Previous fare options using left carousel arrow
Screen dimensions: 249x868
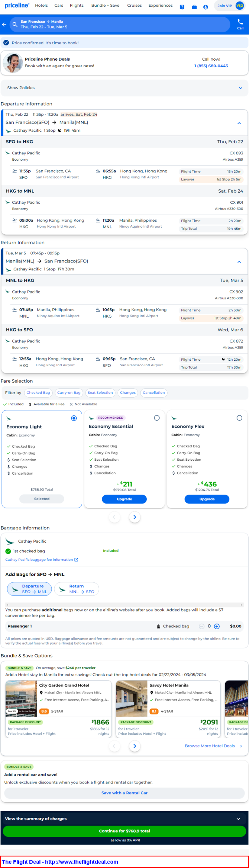pyautogui.click(x=114, y=517)
